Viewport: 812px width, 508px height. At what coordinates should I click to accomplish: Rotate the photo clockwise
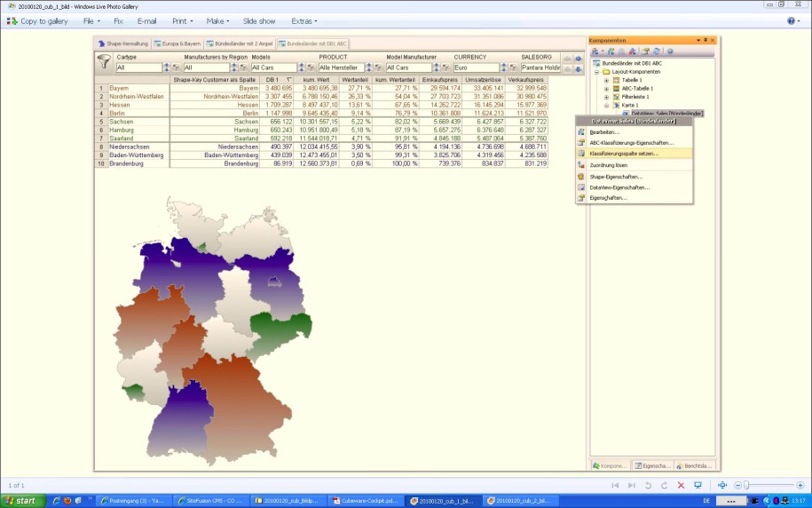pyautogui.click(x=664, y=485)
